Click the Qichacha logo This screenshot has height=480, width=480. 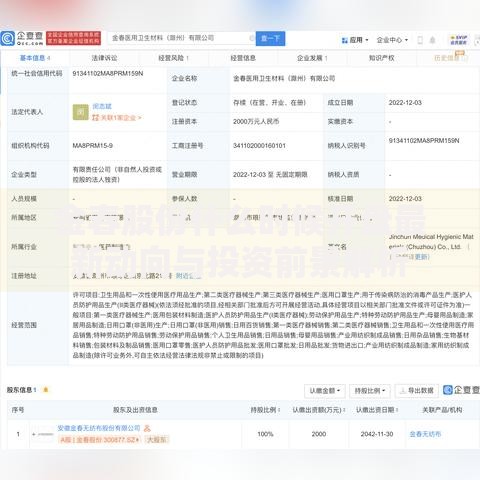click(22, 38)
